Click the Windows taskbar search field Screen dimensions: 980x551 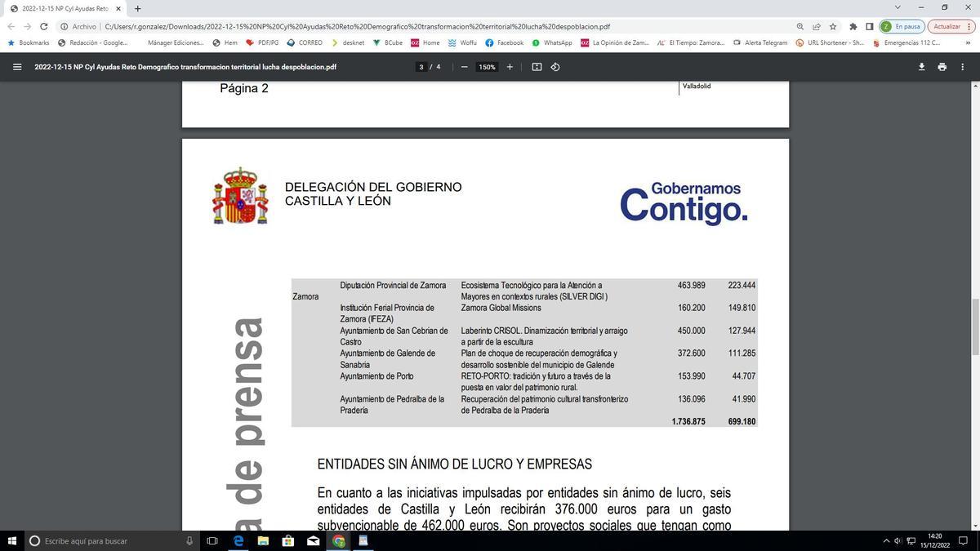tap(106, 541)
